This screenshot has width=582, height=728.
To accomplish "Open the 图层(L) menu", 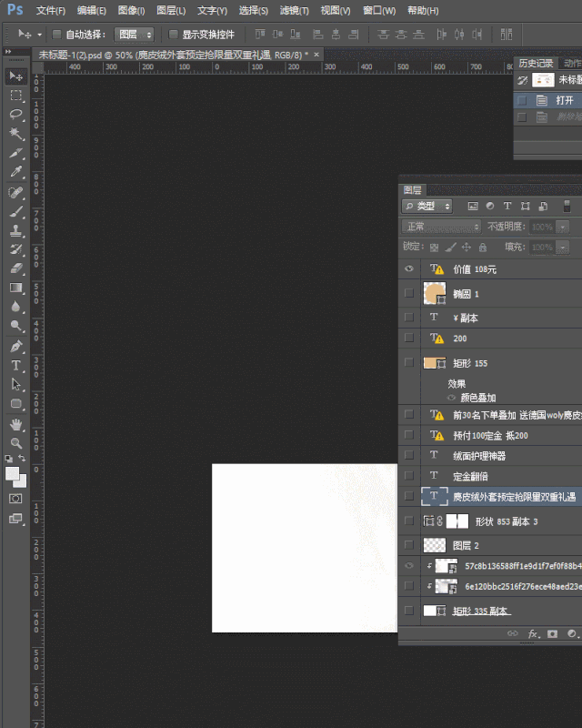I will pyautogui.click(x=171, y=11).
